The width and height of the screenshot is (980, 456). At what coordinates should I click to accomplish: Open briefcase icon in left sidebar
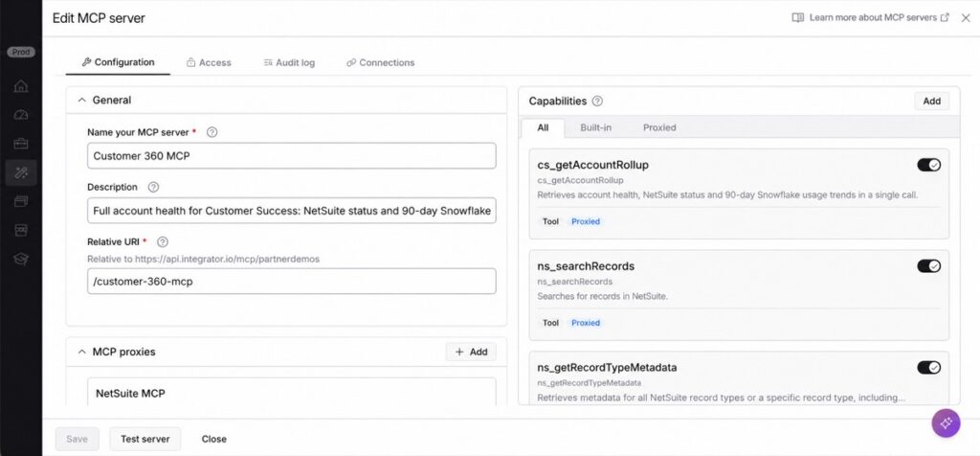coord(21,144)
